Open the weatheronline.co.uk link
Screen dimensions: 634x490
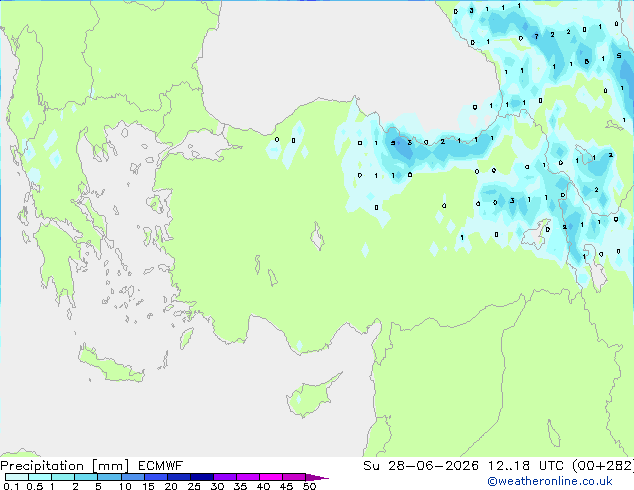coord(550,481)
